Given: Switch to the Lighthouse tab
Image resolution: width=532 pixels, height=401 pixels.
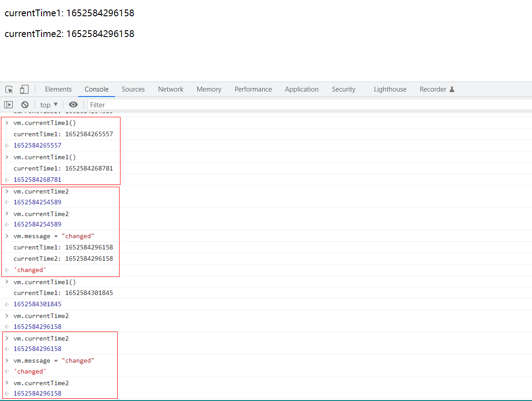Looking at the screenshot, I should (x=390, y=89).
